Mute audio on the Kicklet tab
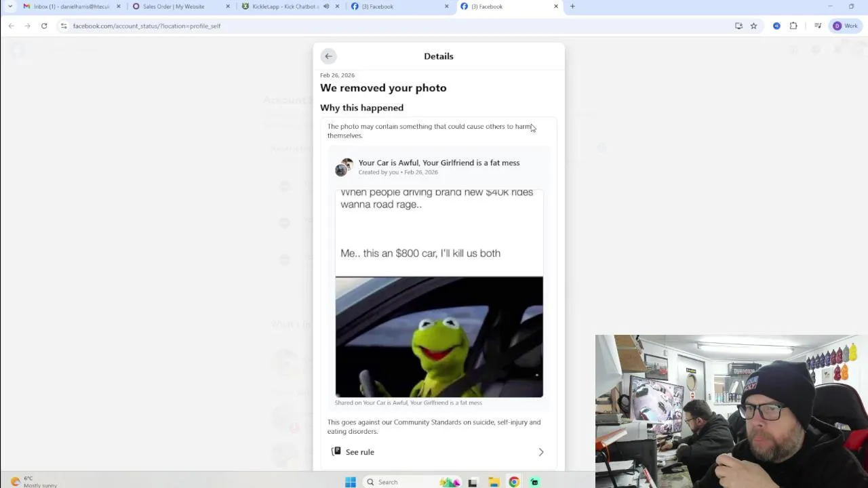Screen dimensions: 868x488 (x=326, y=7)
